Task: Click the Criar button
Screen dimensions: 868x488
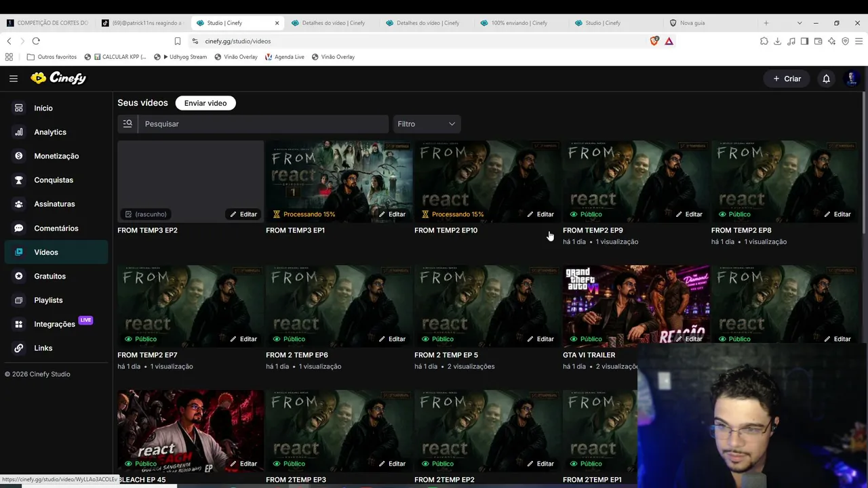Action: 787,79
